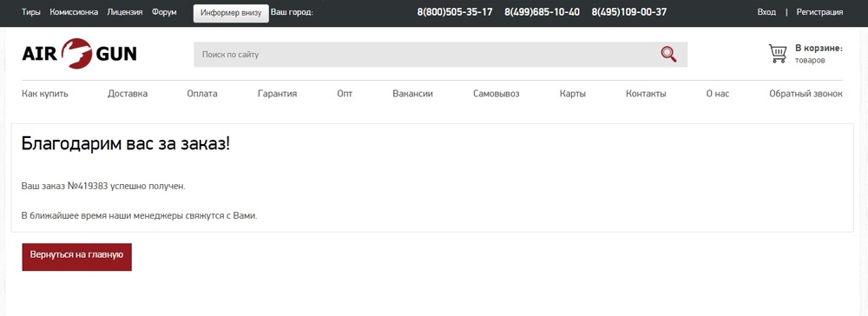The height and width of the screenshot is (316, 868).
Task: Open the Оплата menu item
Action: pyautogui.click(x=202, y=94)
